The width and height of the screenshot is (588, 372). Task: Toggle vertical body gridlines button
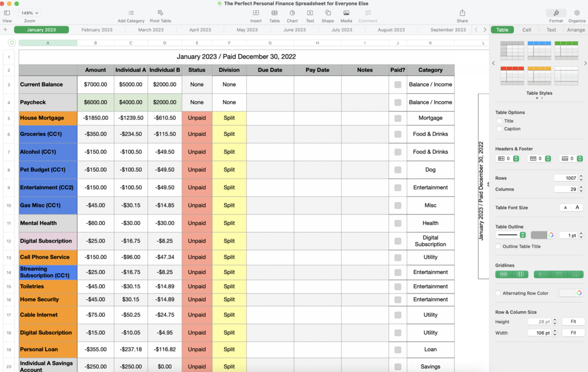[521, 274]
